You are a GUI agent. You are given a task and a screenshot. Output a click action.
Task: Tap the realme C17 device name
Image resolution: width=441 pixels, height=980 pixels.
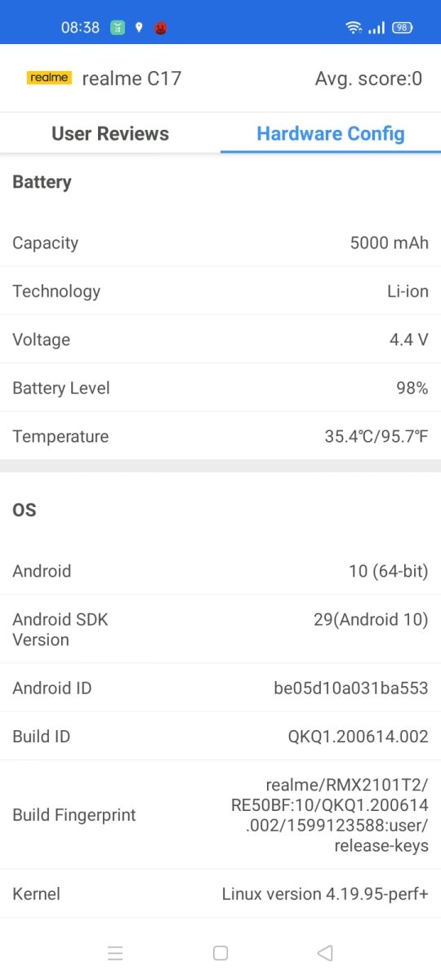click(131, 78)
